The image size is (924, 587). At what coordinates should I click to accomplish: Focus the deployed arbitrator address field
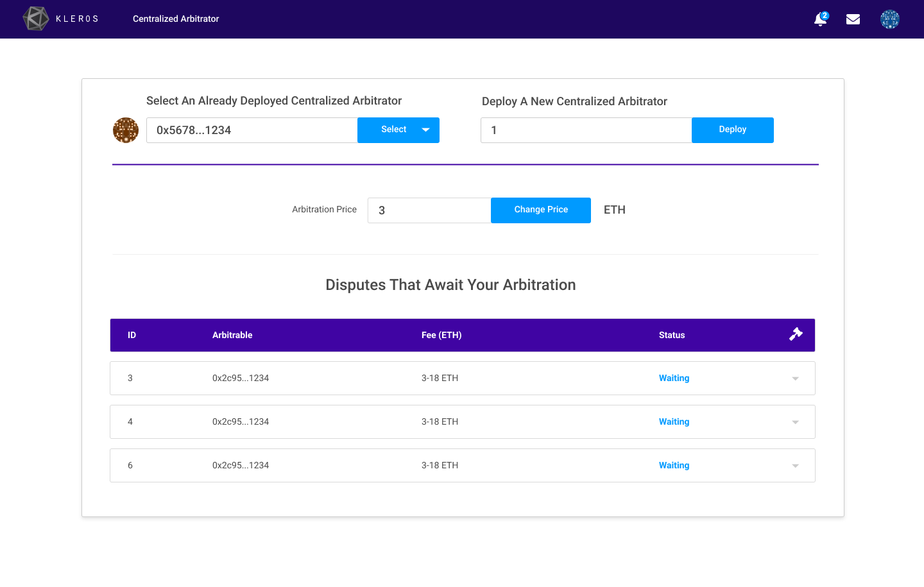click(x=252, y=130)
